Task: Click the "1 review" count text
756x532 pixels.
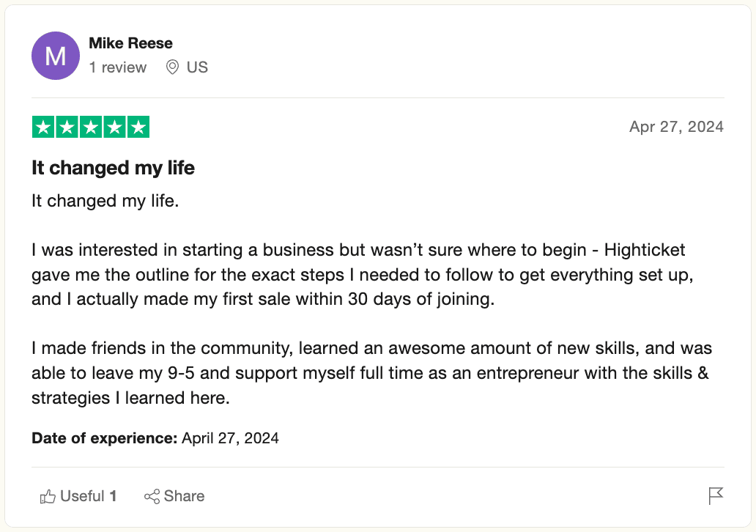Action: tap(118, 67)
